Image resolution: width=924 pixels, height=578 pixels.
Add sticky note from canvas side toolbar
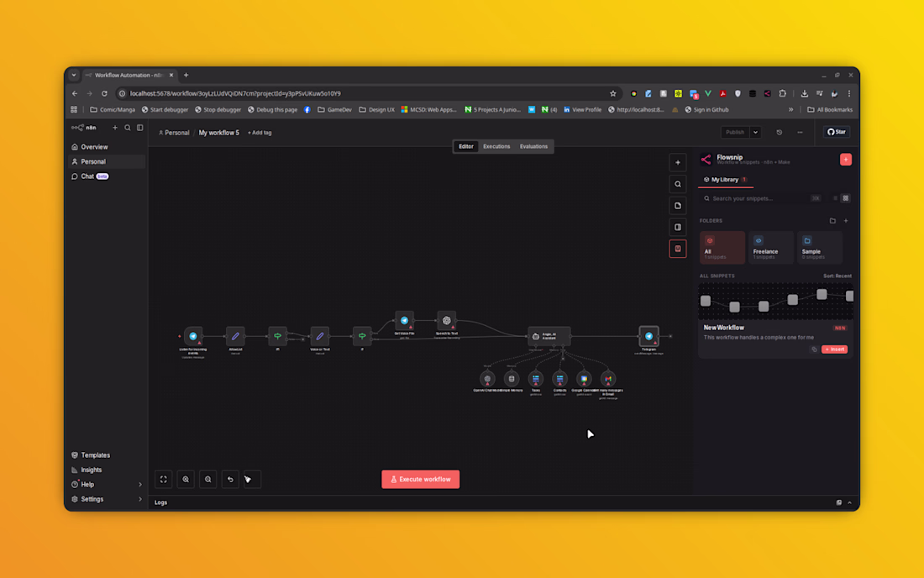(x=678, y=206)
